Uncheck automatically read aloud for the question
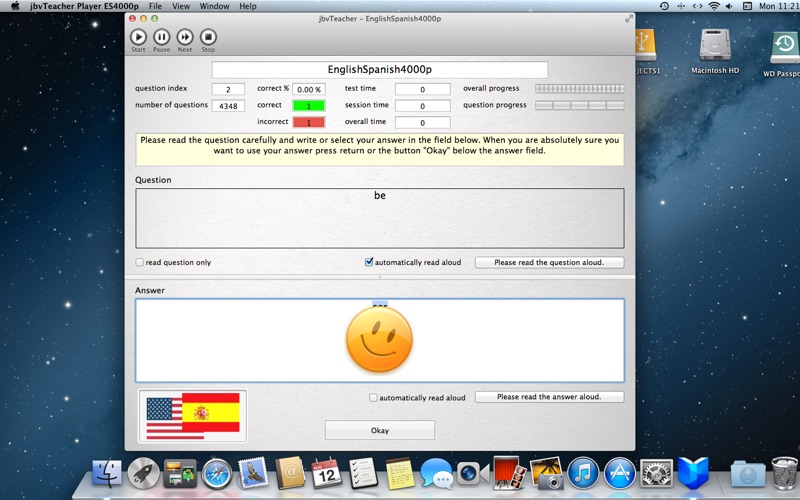This screenshot has width=800, height=500. 369,262
